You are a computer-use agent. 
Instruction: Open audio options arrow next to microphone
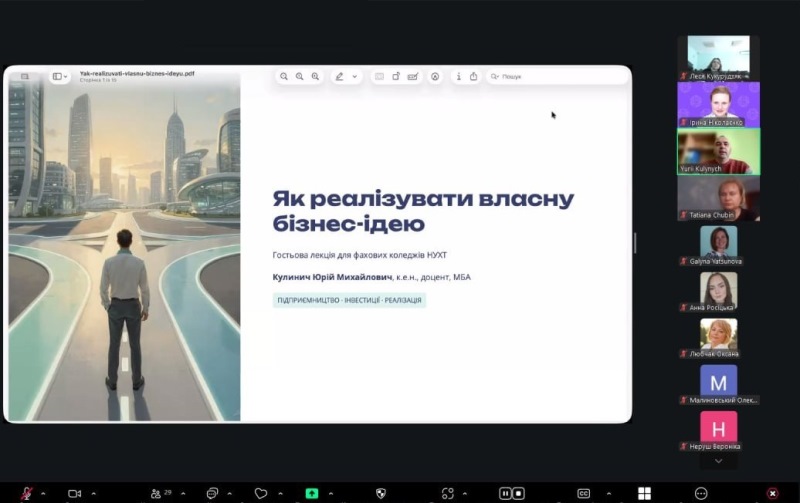tap(43, 493)
